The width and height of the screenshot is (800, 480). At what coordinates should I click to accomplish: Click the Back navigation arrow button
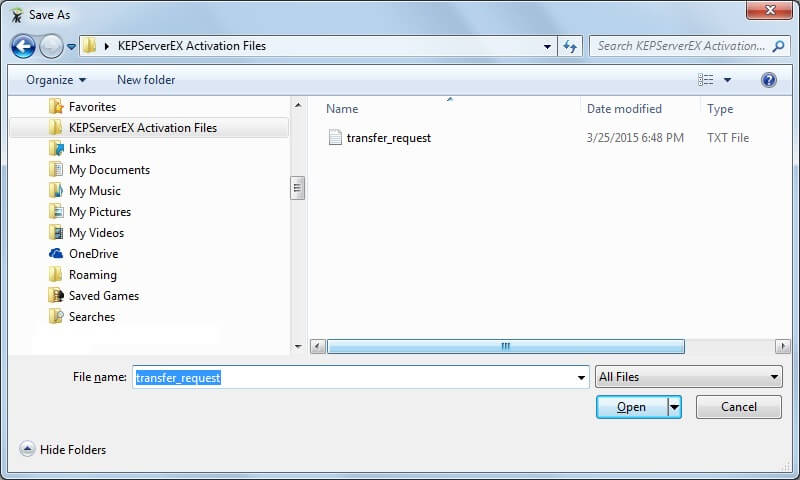[23, 46]
